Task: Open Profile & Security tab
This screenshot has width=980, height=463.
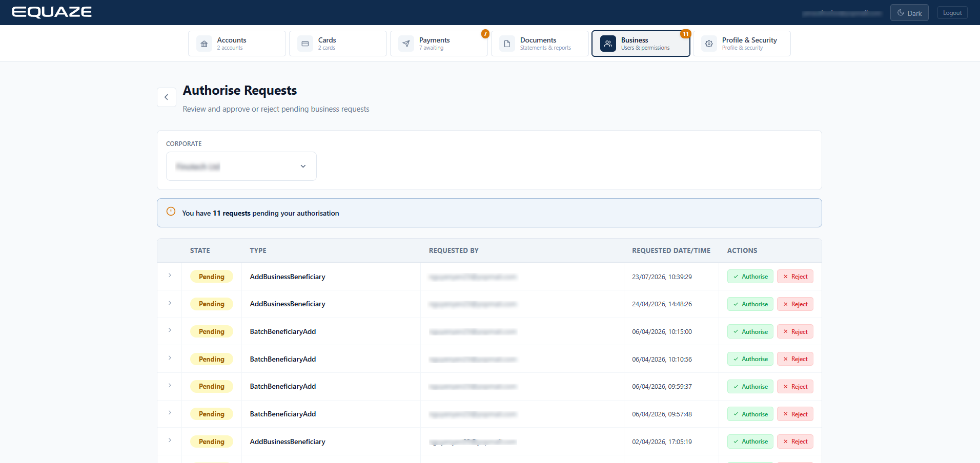Action: [742, 44]
